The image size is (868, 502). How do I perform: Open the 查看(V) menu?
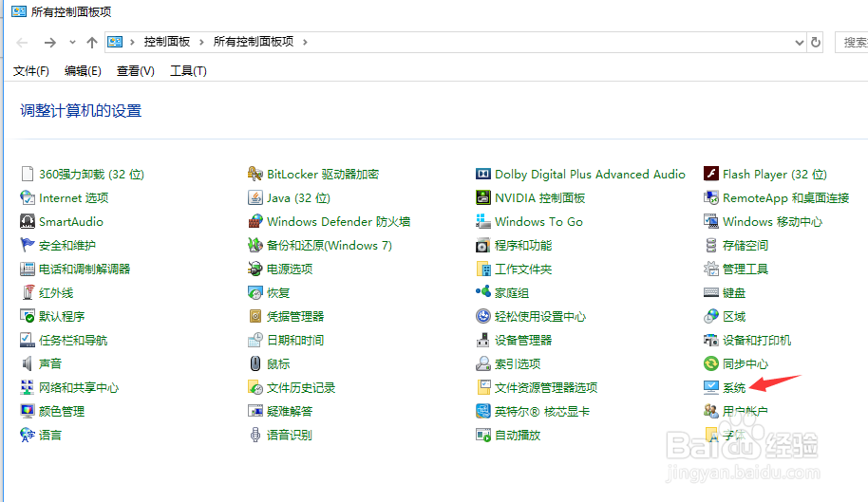coord(136,71)
